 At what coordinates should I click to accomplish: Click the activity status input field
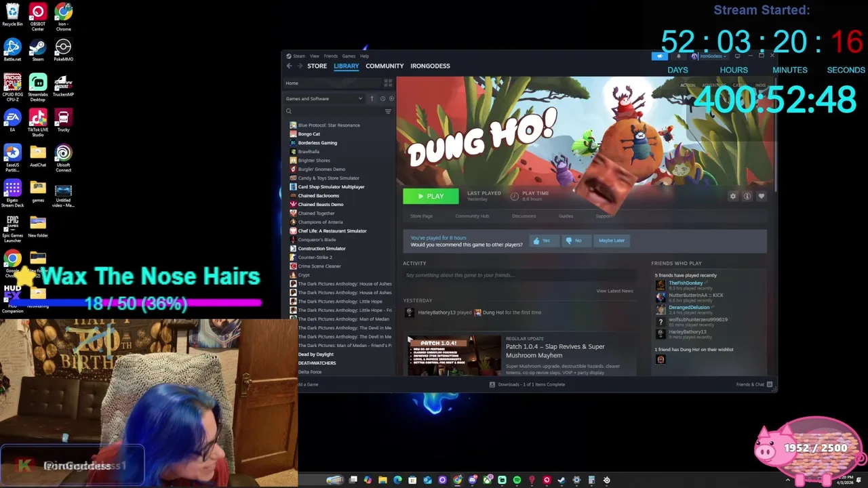click(519, 275)
